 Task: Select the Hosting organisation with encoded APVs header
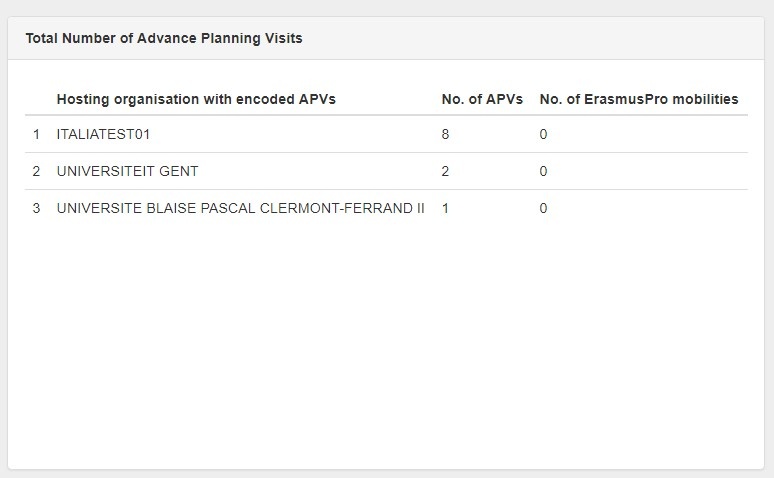point(196,99)
